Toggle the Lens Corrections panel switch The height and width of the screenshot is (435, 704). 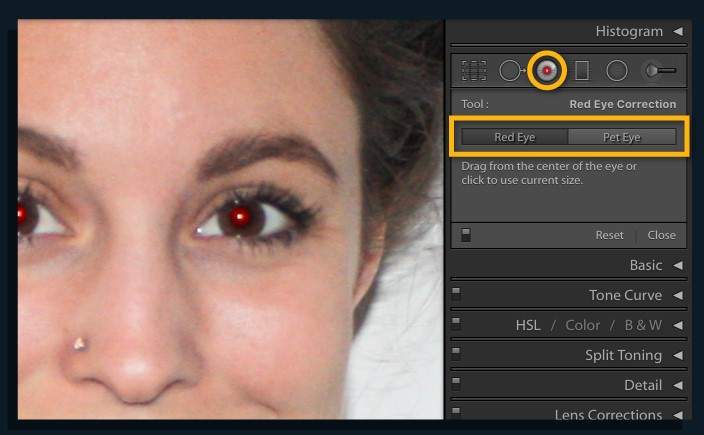[456, 412]
